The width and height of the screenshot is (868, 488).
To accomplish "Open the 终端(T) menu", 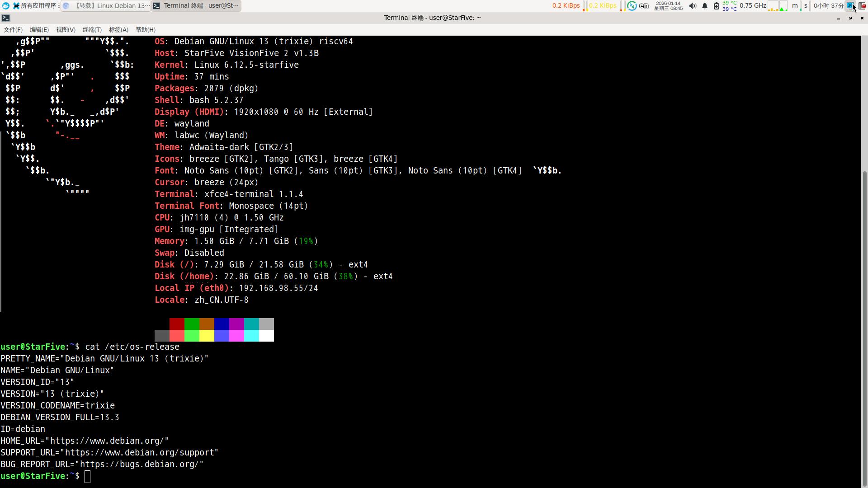I will (x=92, y=30).
